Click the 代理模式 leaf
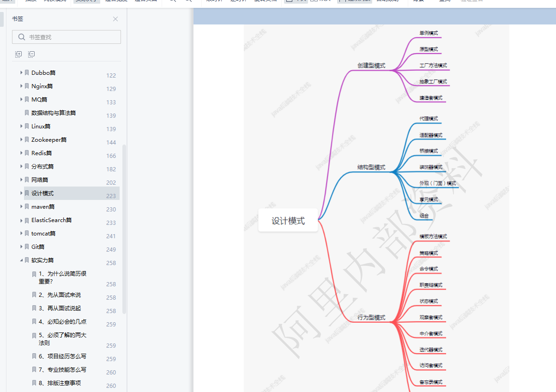 coord(429,119)
